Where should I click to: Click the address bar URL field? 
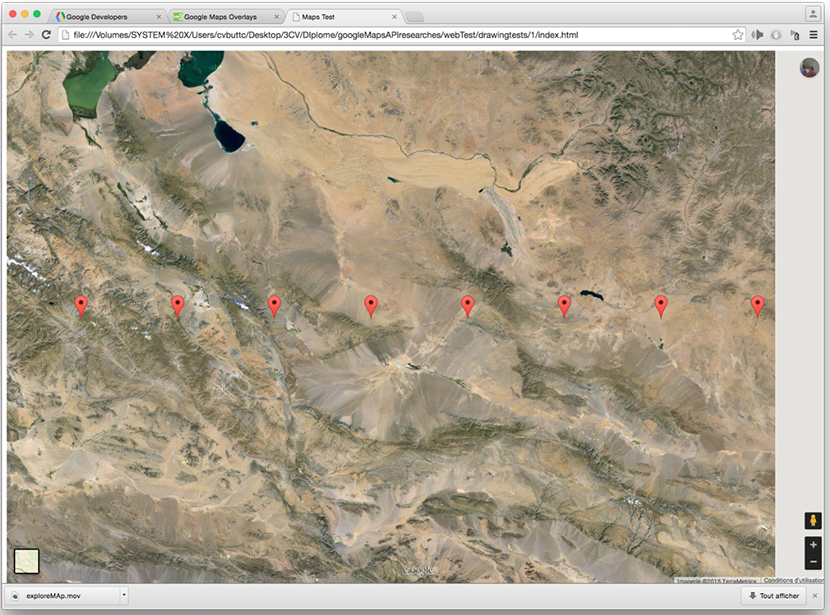coord(390,35)
